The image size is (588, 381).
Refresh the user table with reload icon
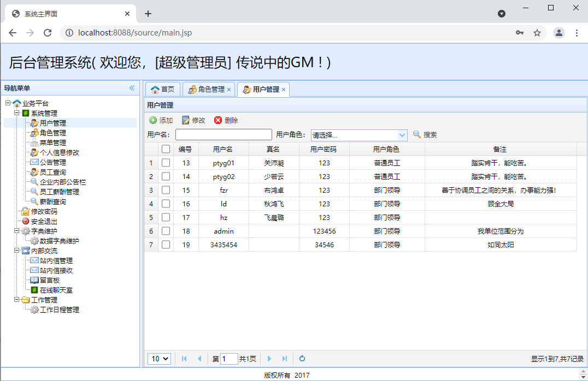(302, 359)
